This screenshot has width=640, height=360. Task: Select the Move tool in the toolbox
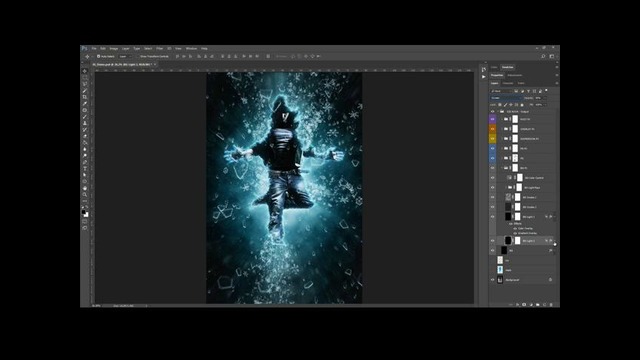[85, 71]
